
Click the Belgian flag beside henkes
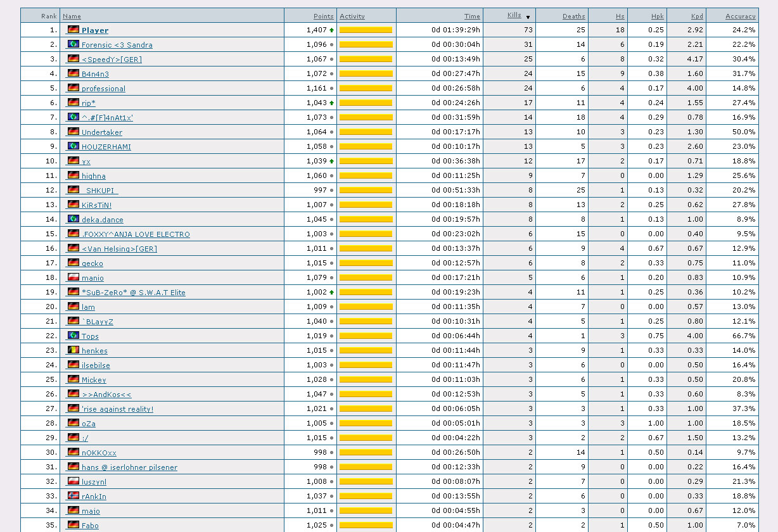73,350
